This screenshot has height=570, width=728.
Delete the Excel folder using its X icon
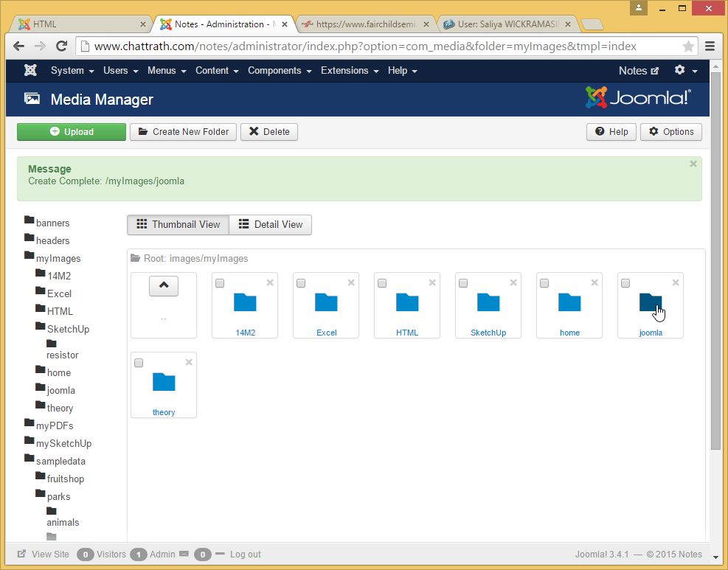351,283
